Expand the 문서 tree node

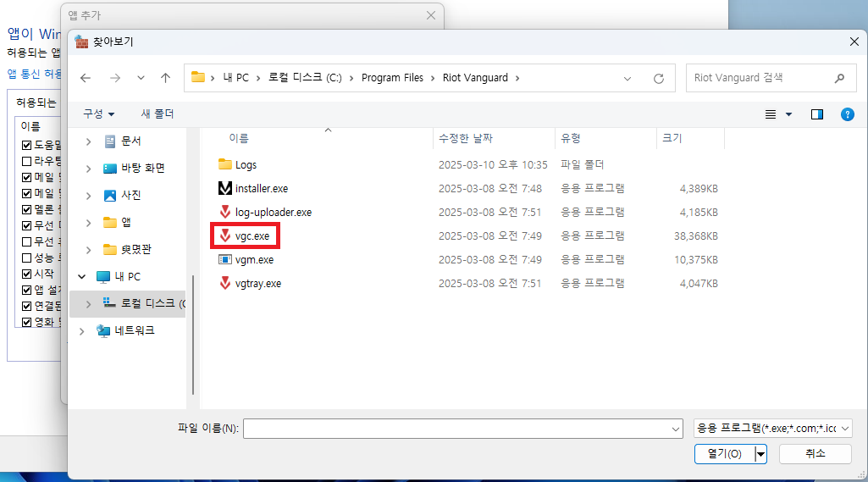pyautogui.click(x=89, y=141)
